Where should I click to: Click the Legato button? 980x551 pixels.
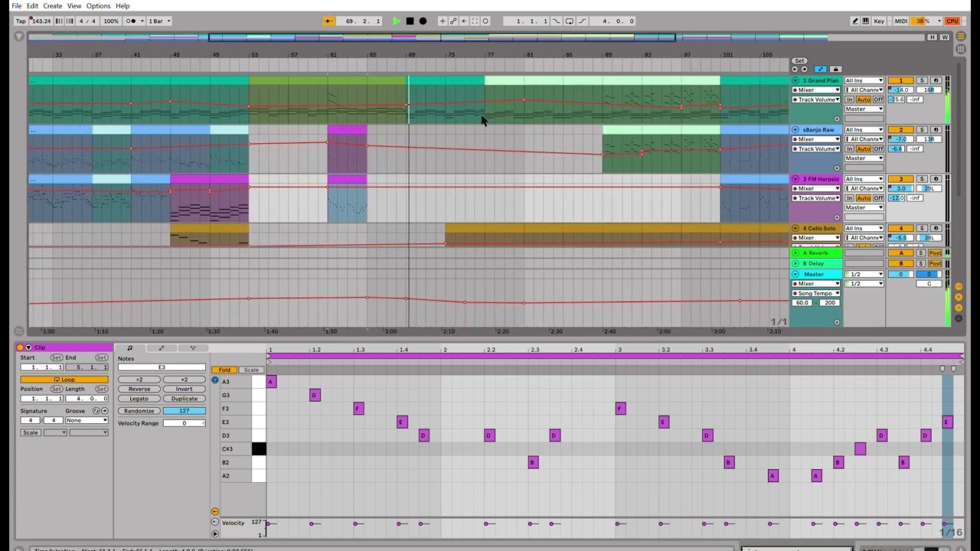139,399
